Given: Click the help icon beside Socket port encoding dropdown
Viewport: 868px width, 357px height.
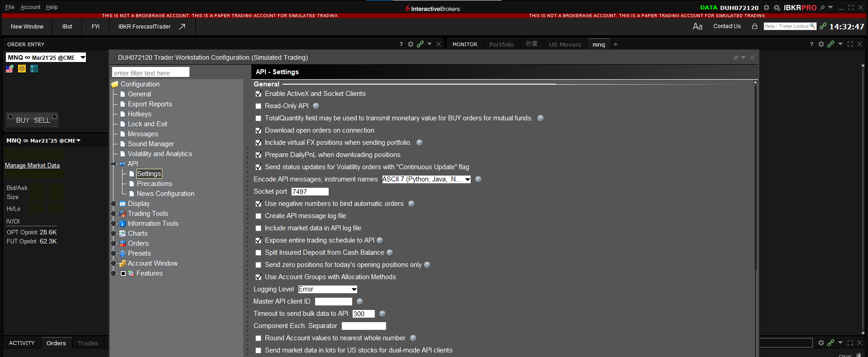Looking at the screenshot, I should 478,179.
